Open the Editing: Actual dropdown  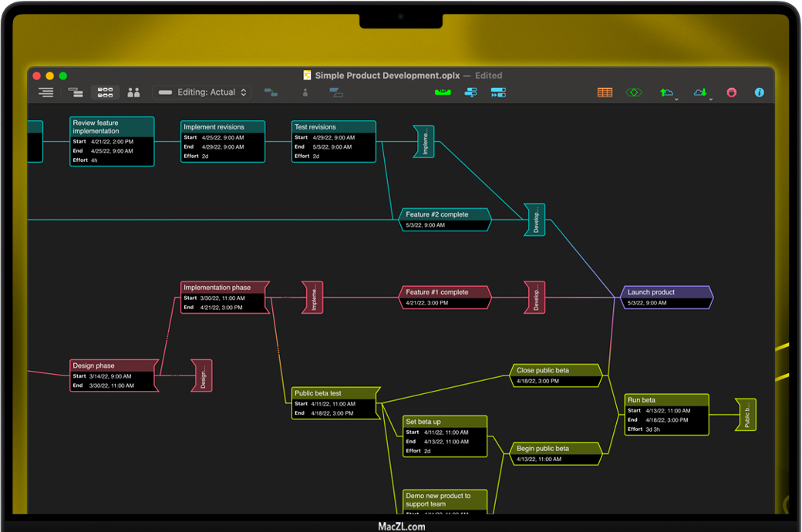pos(202,93)
